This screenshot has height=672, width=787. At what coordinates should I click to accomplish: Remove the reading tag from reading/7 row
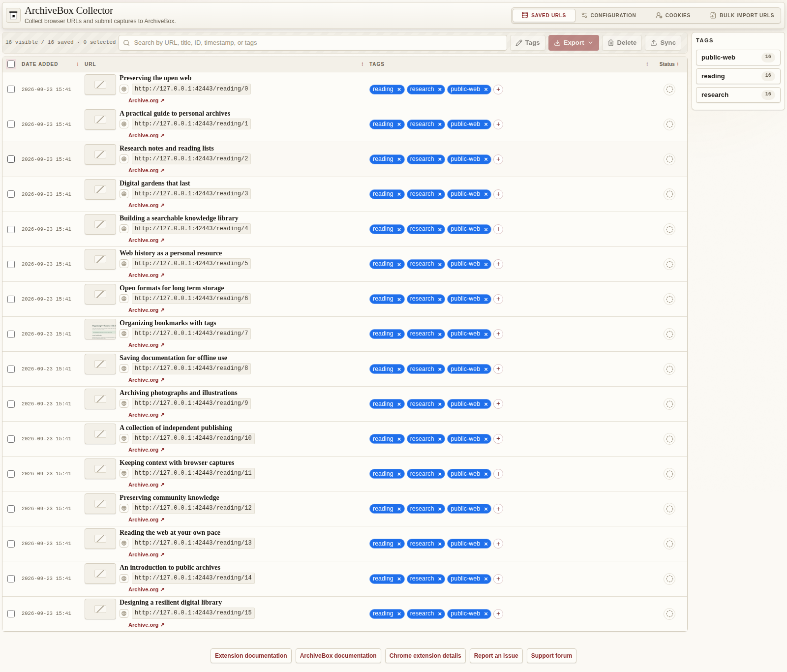(x=399, y=334)
